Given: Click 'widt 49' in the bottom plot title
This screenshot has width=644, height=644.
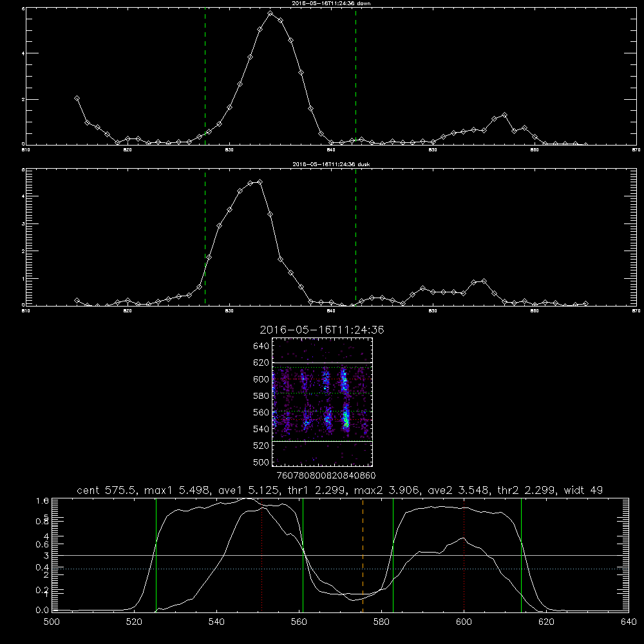Looking at the screenshot, I should click(583, 490).
